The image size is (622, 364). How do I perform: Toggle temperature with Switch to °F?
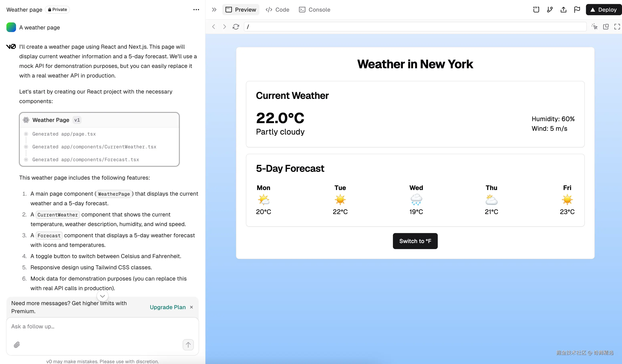coord(415,241)
